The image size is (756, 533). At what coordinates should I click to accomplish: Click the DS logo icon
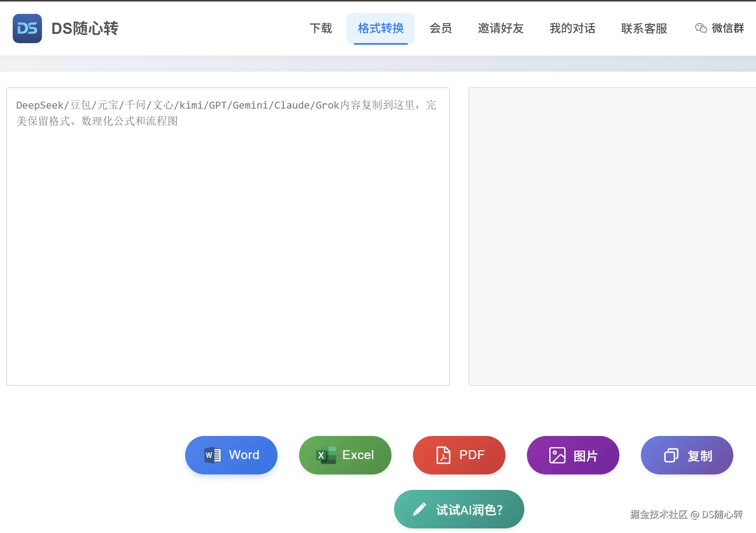27,28
